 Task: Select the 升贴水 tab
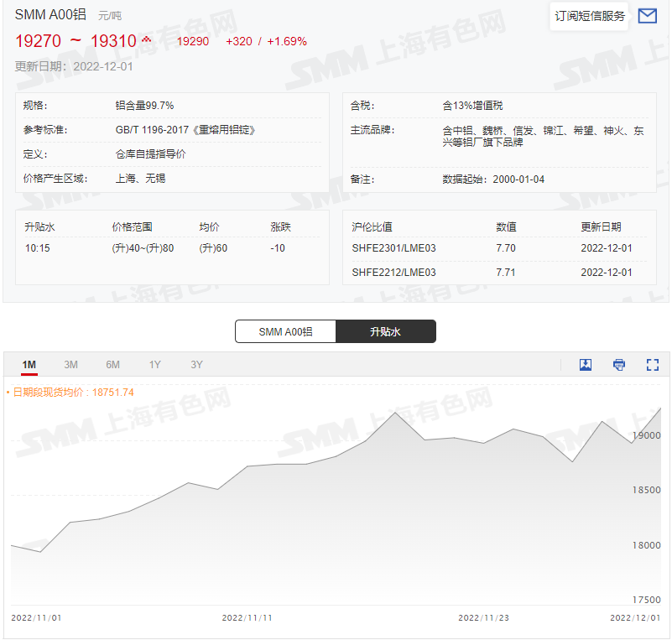[x=386, y=331]
